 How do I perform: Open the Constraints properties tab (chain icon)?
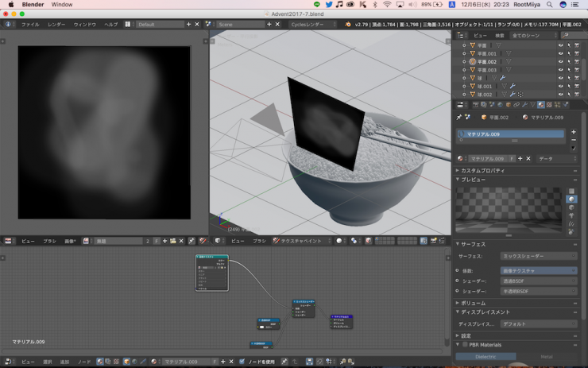coord(516,105)
